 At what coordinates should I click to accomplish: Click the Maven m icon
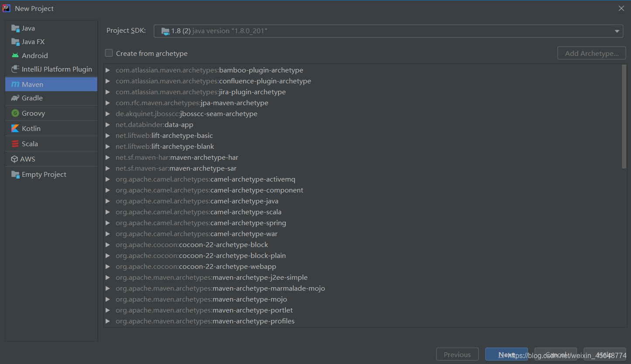[x=15, y=84]
